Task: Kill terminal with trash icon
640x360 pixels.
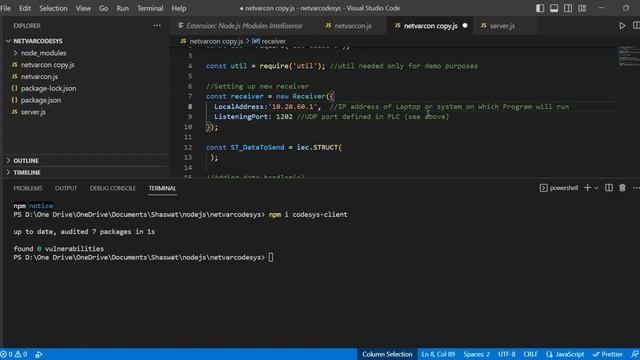Action: 622,188
